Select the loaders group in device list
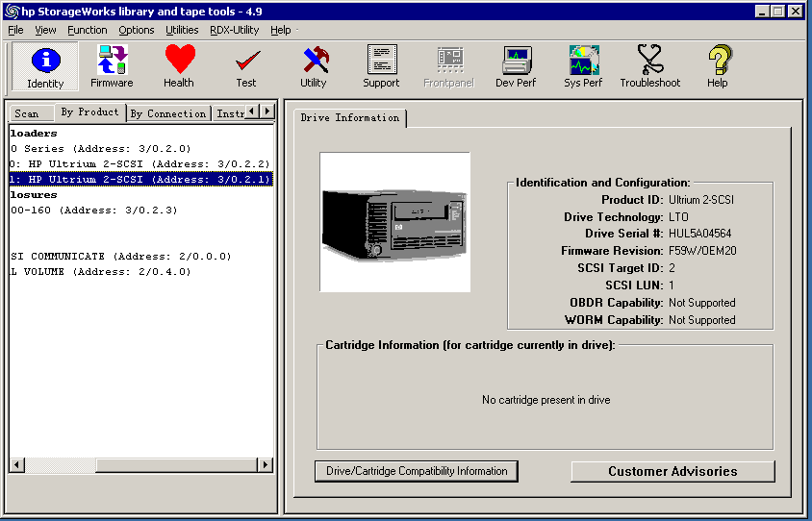 [34, 134]
